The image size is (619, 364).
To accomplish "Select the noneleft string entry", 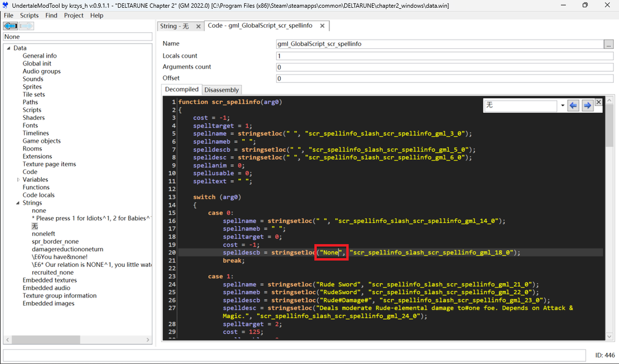I will coord(44,234).
